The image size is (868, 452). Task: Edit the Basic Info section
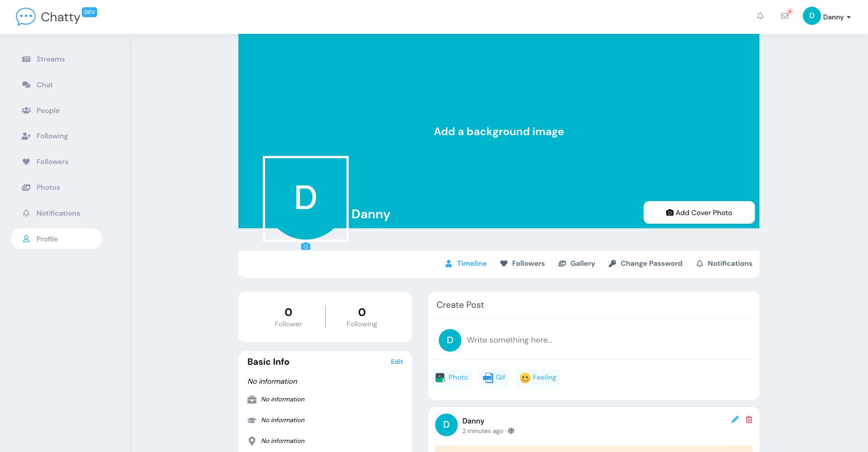point(397,362)
